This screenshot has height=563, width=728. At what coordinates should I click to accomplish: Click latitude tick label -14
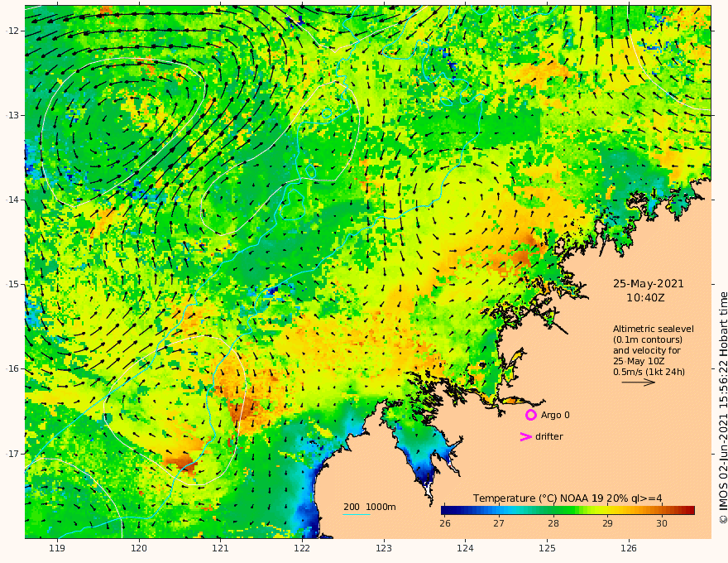click(12, 200)
